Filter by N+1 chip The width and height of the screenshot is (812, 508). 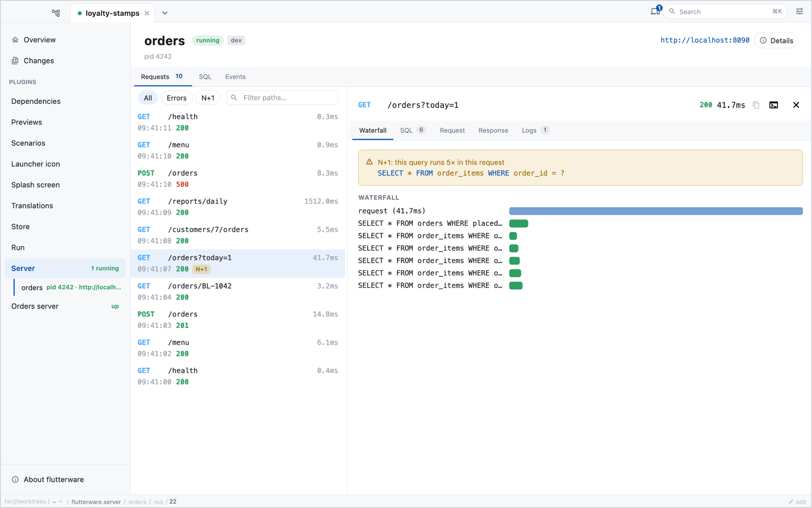click(208, 98)
